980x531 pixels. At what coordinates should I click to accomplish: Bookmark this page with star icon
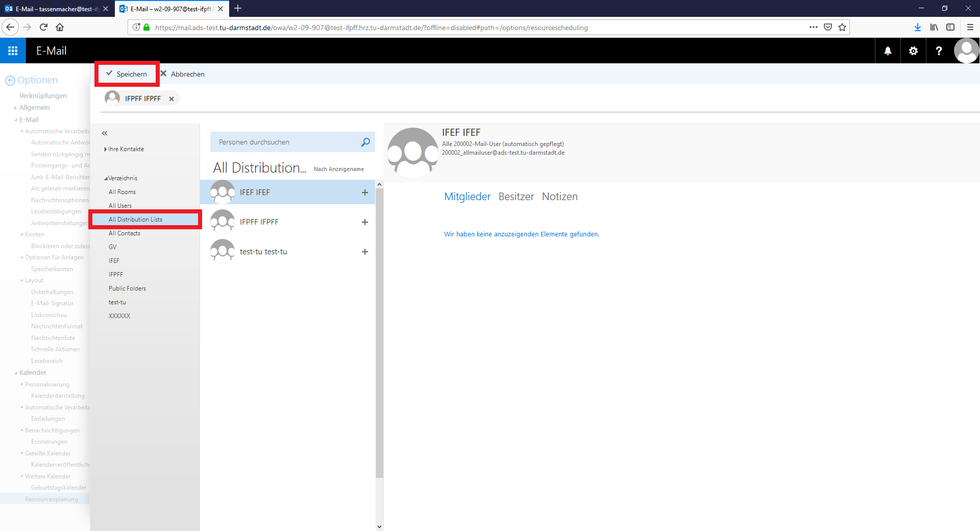pos(842,27)
